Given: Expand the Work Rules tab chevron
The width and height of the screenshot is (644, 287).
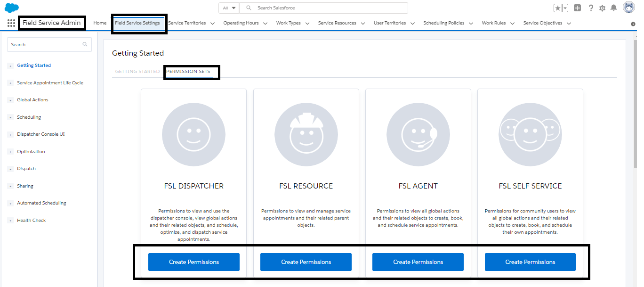Looking at the screenshot, I should (513, 23).
